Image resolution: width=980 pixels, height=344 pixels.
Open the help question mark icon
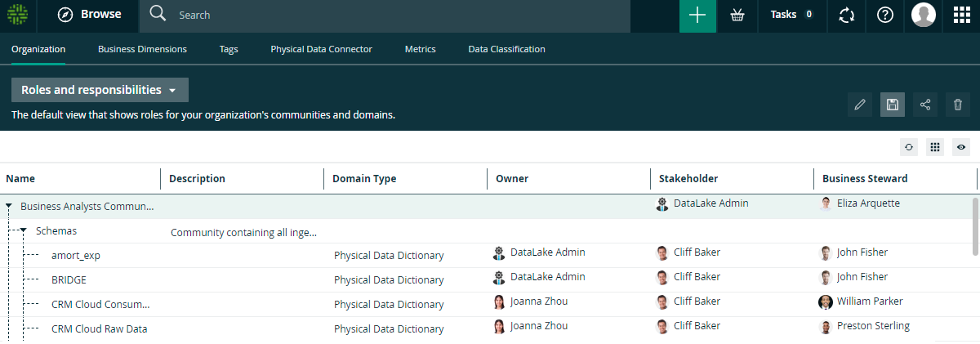point(884,16)
